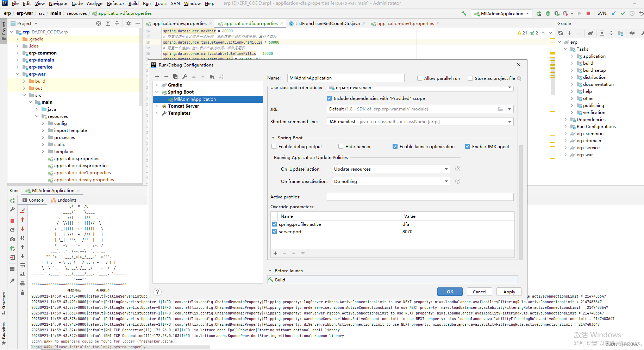The width and height of the screenshot is (644, 350).
Task: Uncheck the spring.profiles.active parameter
Action: pos(275,224)
